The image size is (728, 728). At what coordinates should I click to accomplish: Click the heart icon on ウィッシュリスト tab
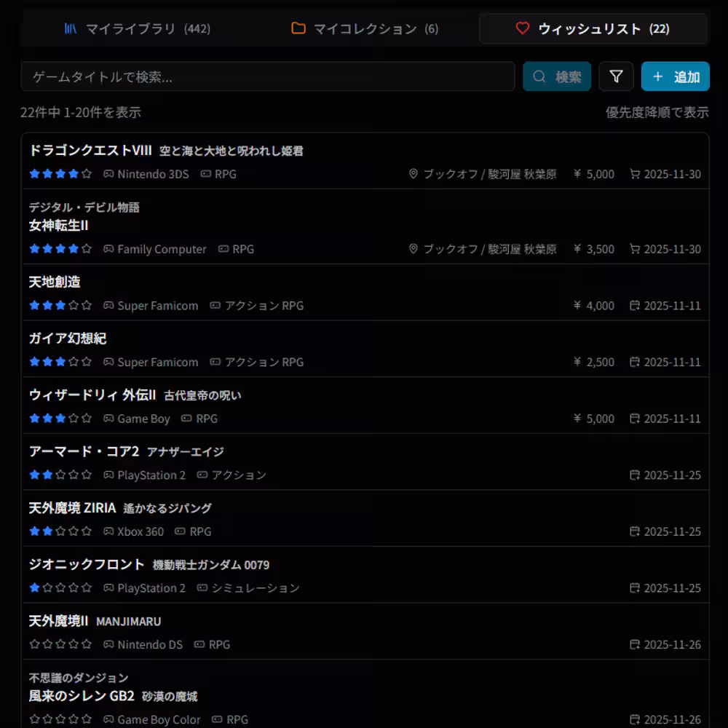[522, 30]
